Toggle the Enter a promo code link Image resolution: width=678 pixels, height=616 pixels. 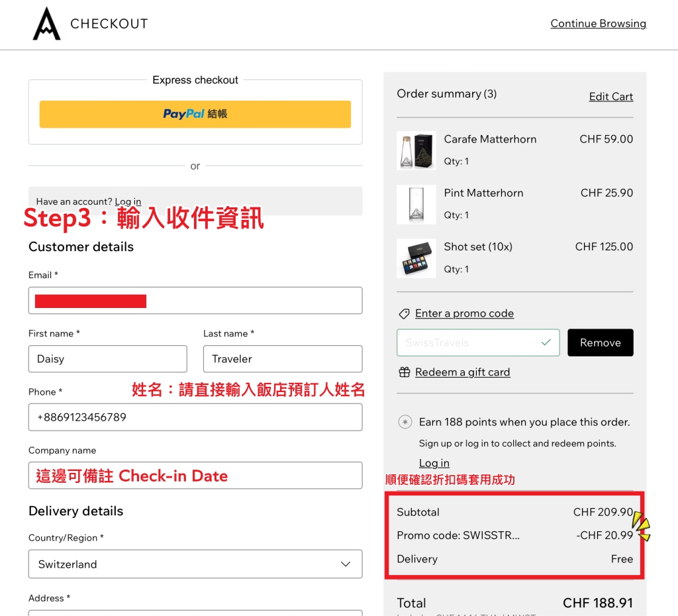click(464, 313)
